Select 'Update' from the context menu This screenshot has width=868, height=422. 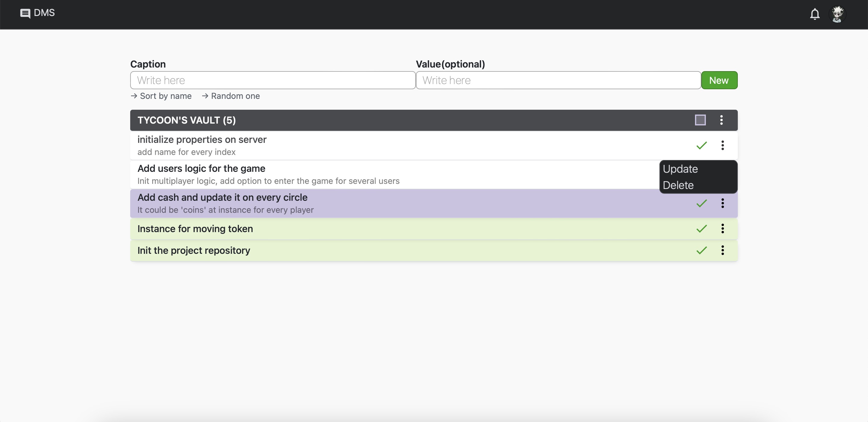(x=680, y=169)
